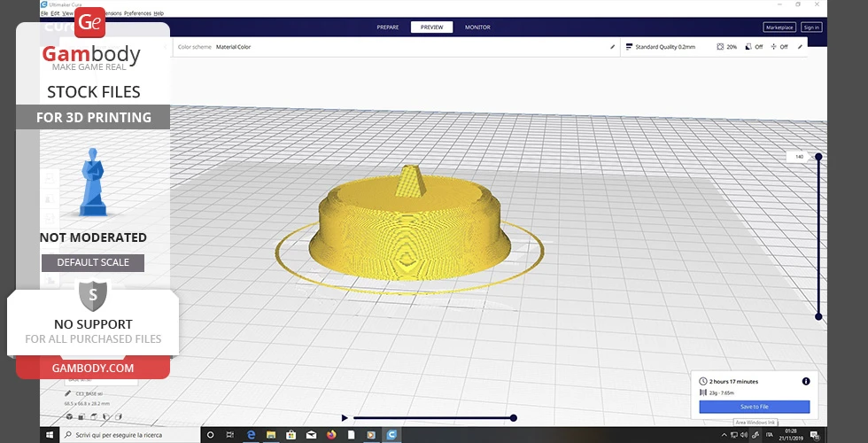Click pencil icon beside CE3_BASE job name

[x=67, y=393]
